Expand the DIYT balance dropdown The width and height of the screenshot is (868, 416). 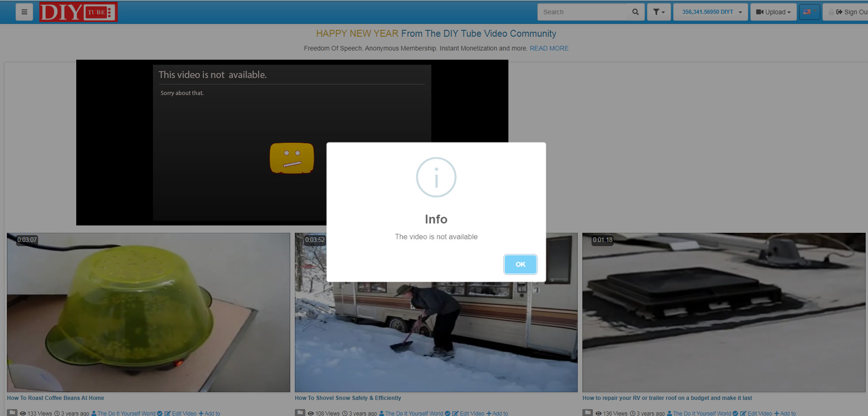coord(710,11)
